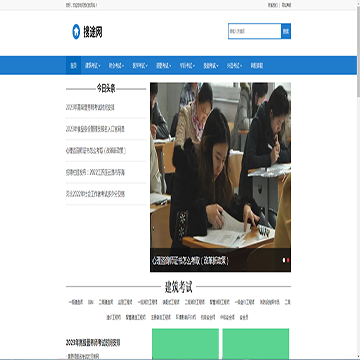Screen dimensions: 360x360
Task: Click the carousel caption 心理咨询师证书怎么考取
Action: [190, 261]
